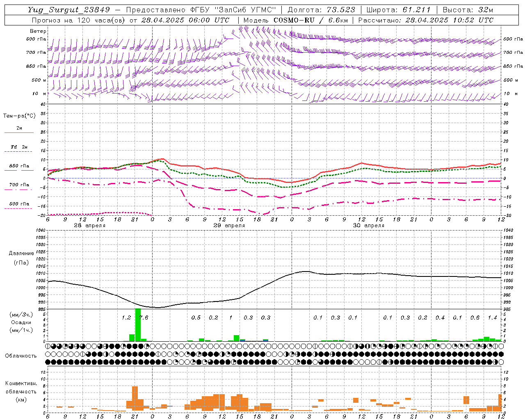Click the 29 апреля date label
The height and width of the screenshot is (420, 525).
(229, 226)
